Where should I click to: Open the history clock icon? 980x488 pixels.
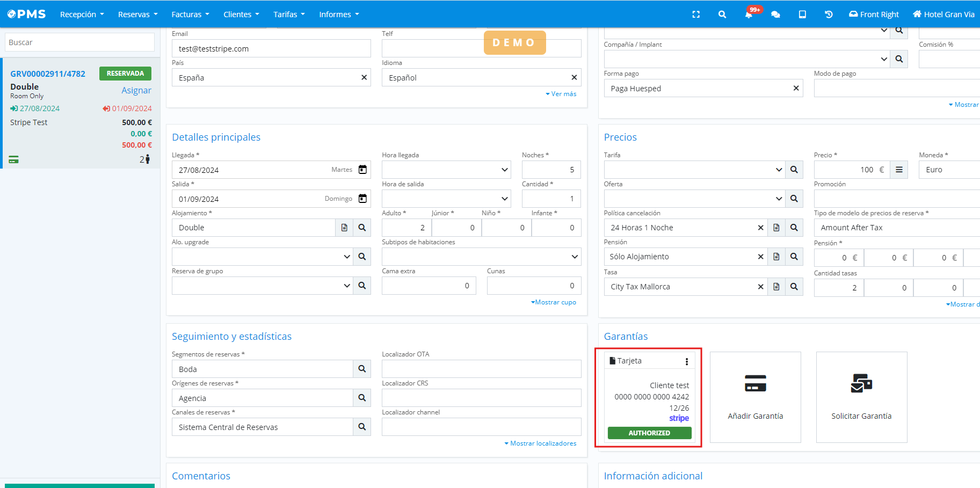(829, 14)
